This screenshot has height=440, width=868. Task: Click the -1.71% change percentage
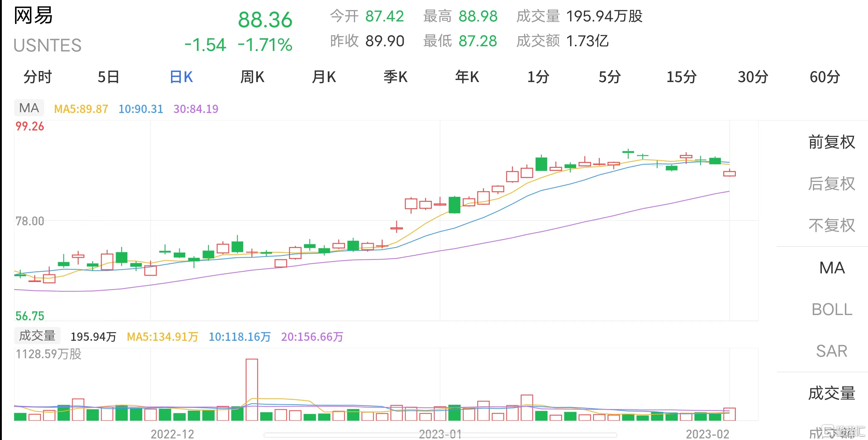pos(265,44)
